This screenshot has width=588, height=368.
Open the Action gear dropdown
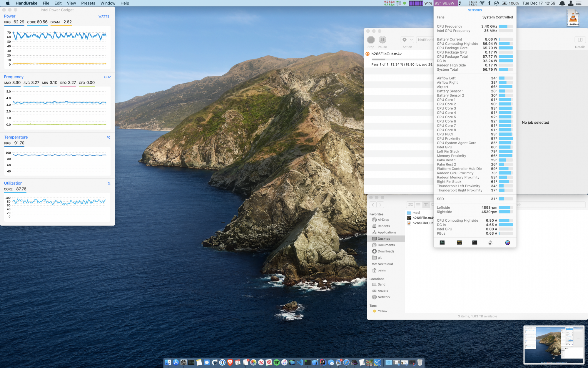(x=407, y=40)
